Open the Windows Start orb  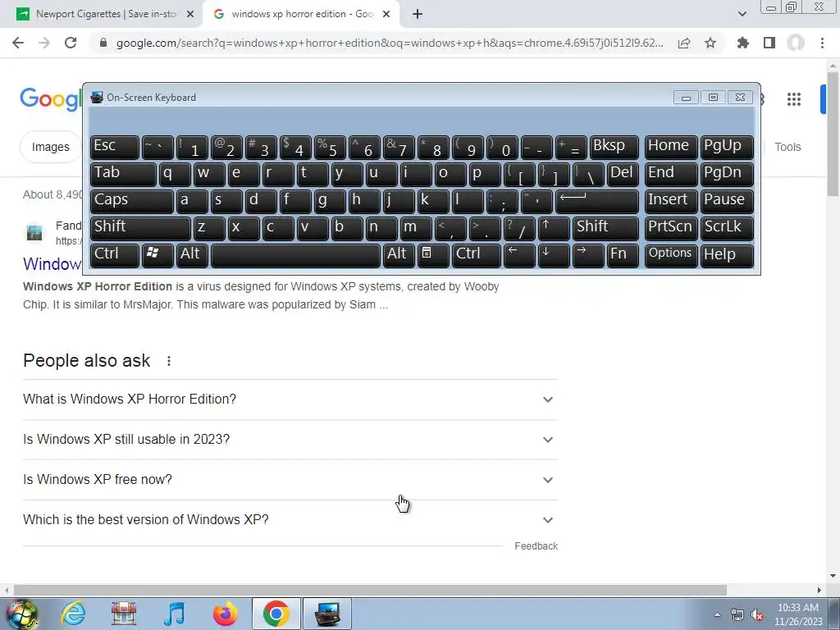[x=21, y=614]
